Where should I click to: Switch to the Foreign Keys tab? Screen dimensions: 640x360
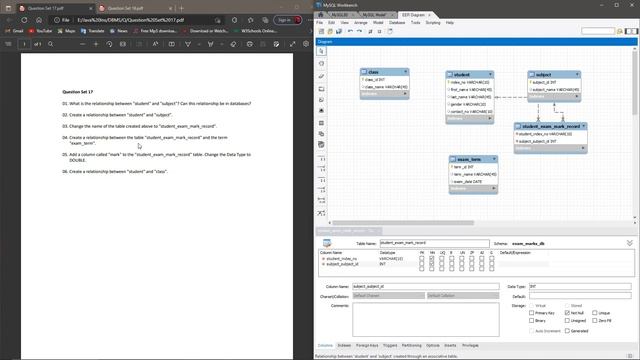[367, 346]
